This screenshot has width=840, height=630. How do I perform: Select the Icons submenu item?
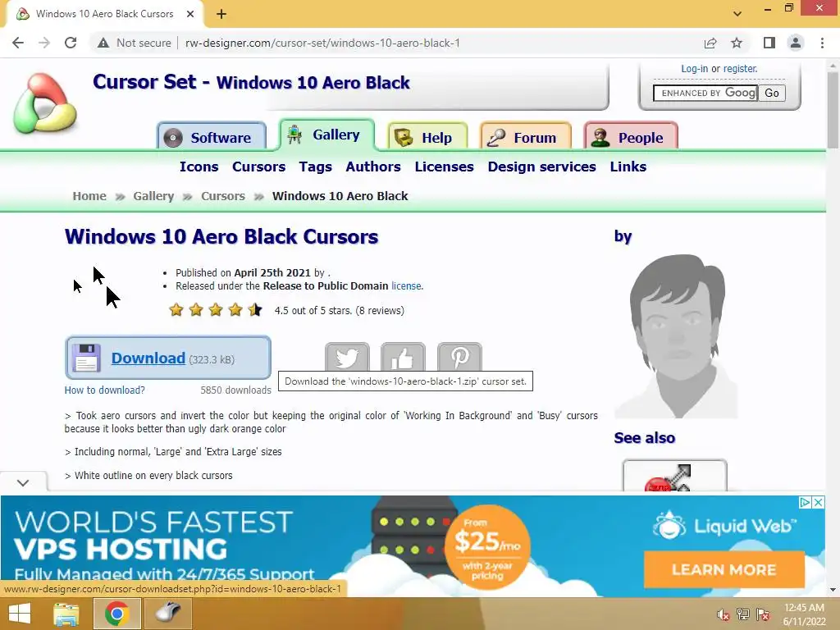click(x=199, y=167)
